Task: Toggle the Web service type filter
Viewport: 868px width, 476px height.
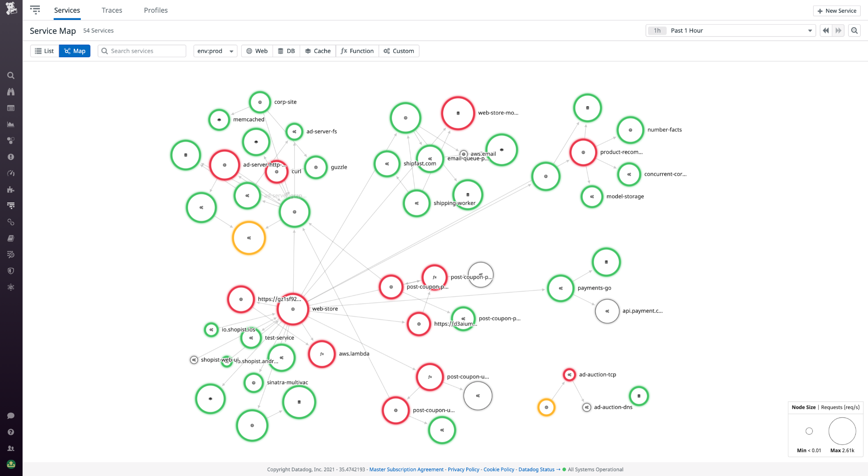Action: pos(256,50)
